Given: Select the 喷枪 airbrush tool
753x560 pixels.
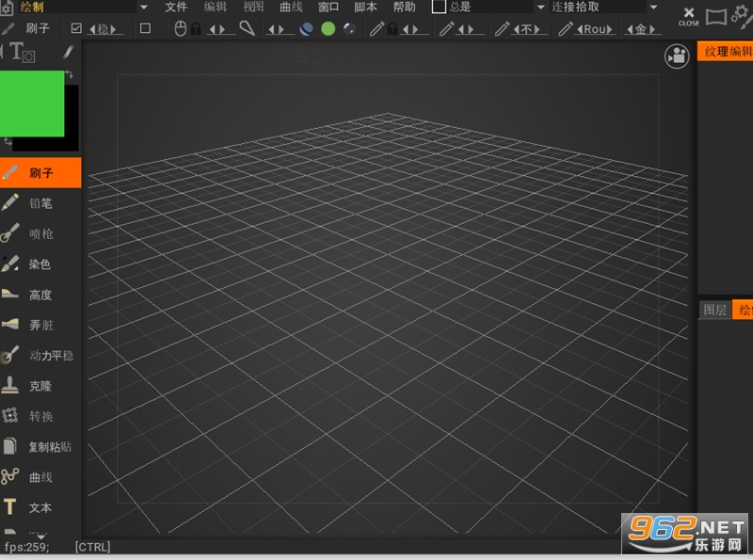Looking at the screenshot, I should [x=40, y=233].
